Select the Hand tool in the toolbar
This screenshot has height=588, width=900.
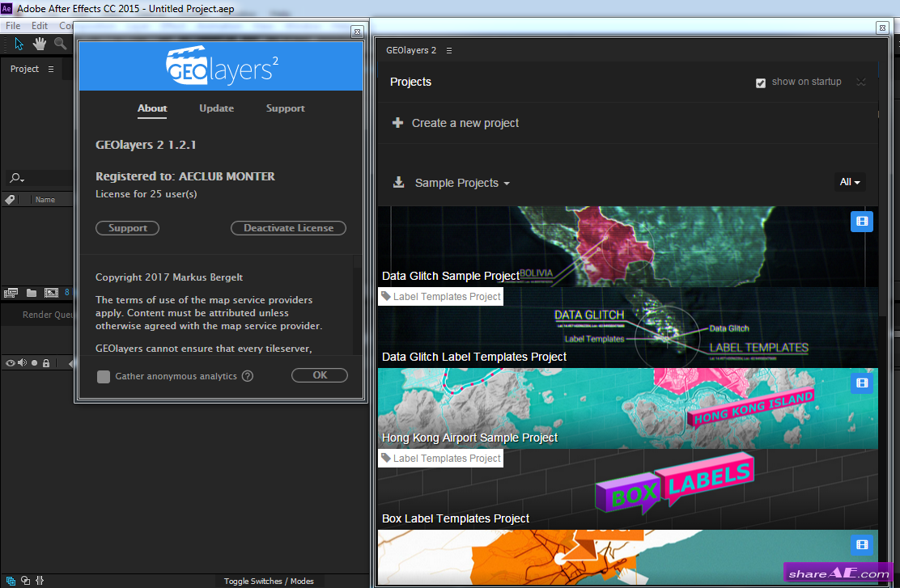click(x=39, y=44)
